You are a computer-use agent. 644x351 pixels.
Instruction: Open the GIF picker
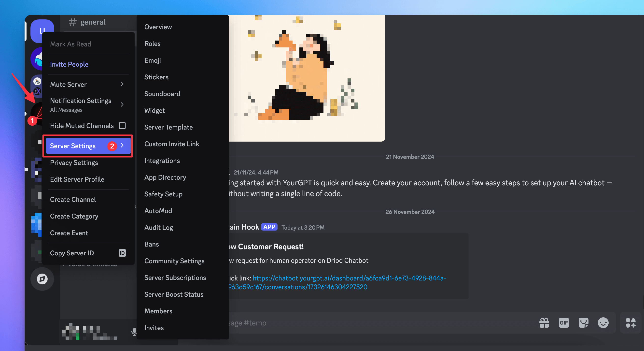tap(563, 322)
